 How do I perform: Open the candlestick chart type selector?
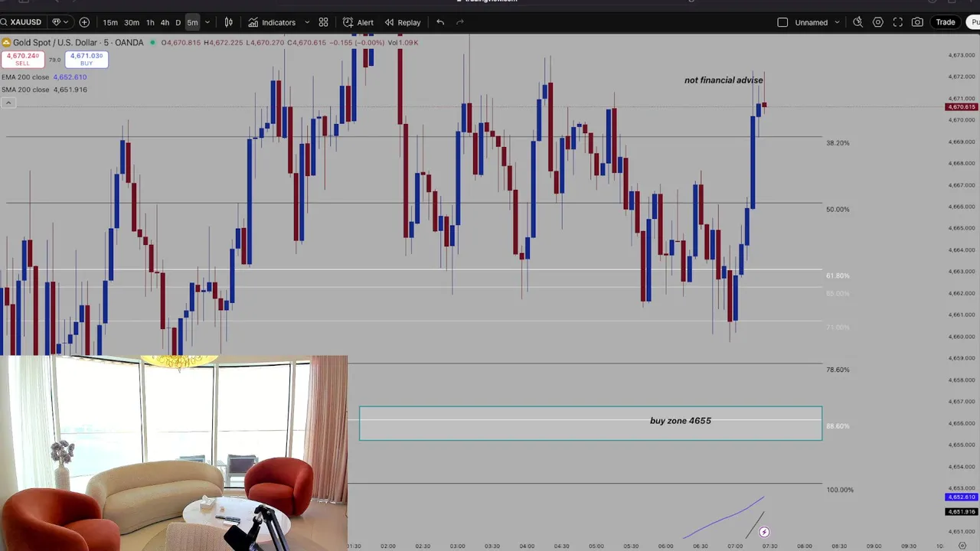[x=228, y=22]
